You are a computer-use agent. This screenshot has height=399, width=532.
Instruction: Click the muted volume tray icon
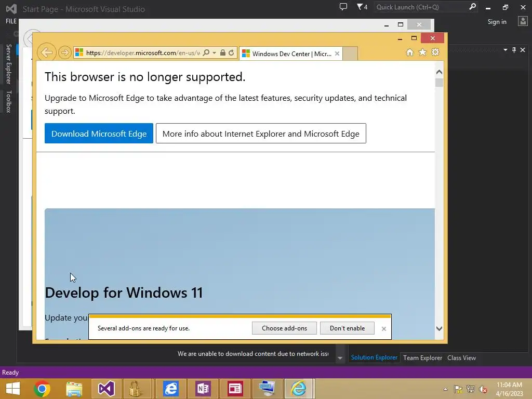(483, 389)
